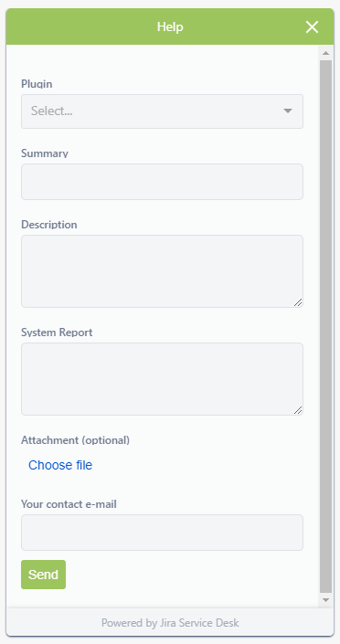
Task: Click the scrollbar up arrow
Action: tap(325, 53)
